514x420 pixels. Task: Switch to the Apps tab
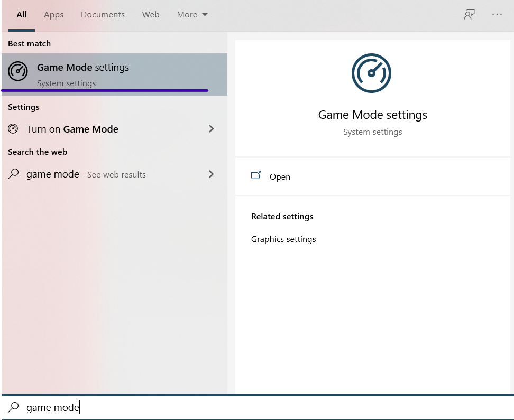(54, 15)
